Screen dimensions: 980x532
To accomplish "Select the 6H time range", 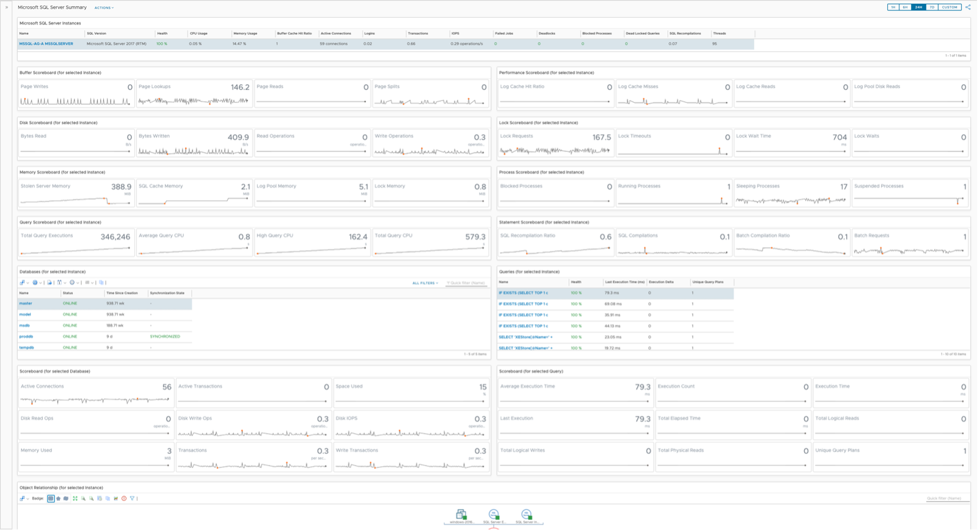I will [x=905, y=7].
